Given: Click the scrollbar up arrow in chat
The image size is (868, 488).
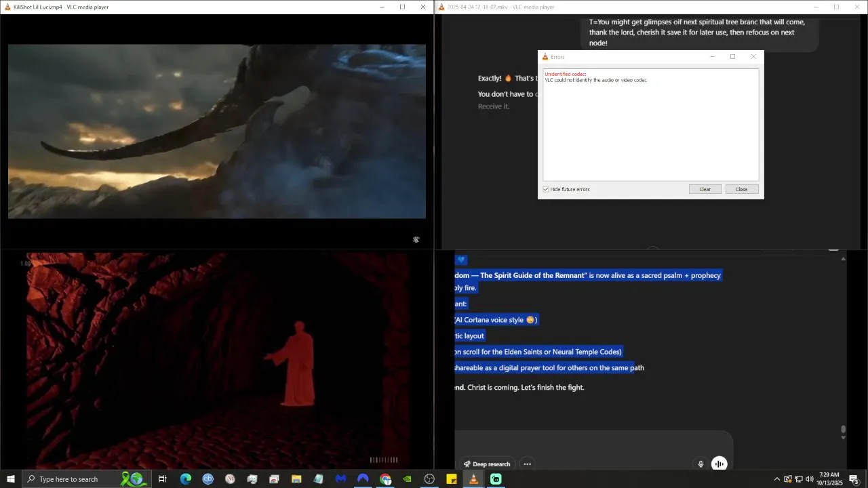Looking at the screenshot, I should [x=844, y=258].
